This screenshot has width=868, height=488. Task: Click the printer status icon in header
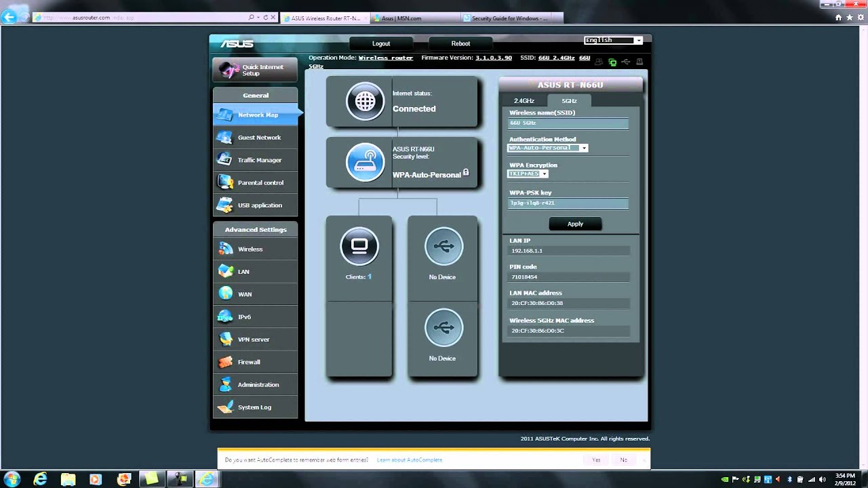pos(639,62)
